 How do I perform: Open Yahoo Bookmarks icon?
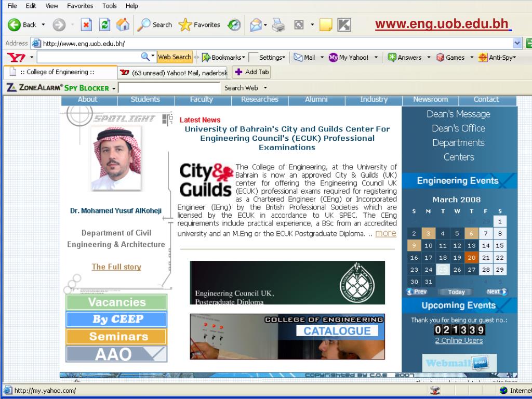[206, 57]
